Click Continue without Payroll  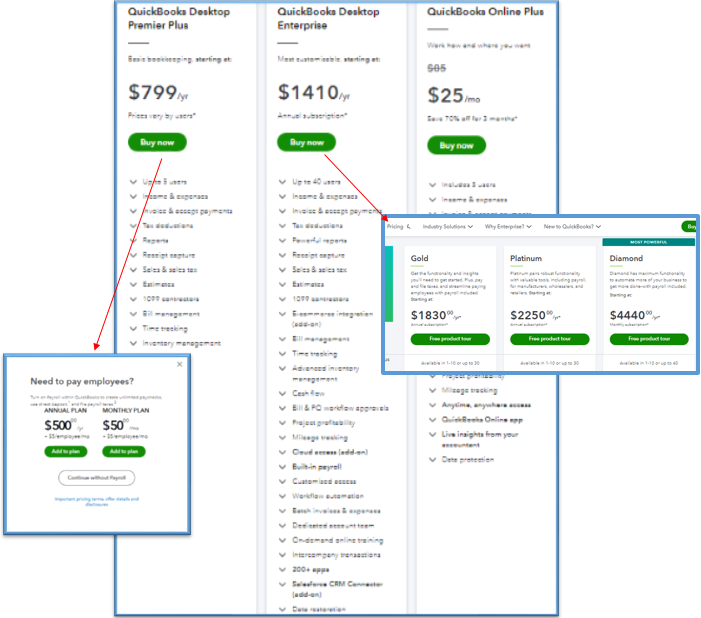coord(97,478)
